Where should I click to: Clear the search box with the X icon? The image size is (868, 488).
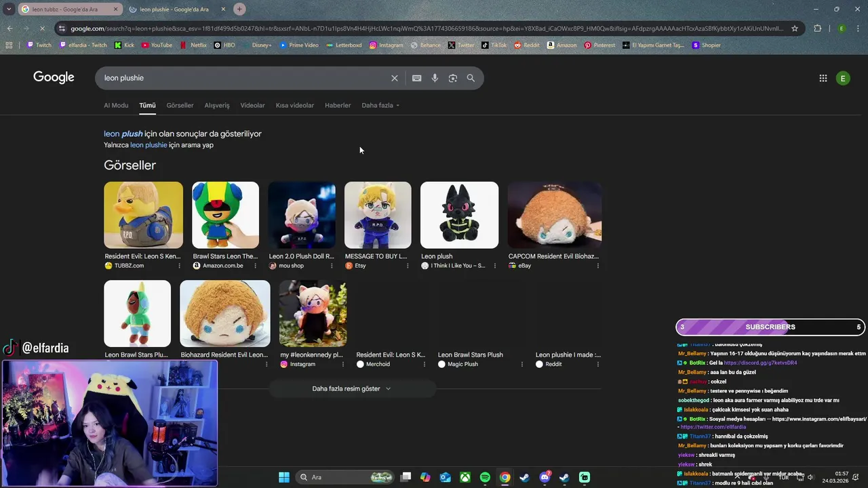point(394,78)
